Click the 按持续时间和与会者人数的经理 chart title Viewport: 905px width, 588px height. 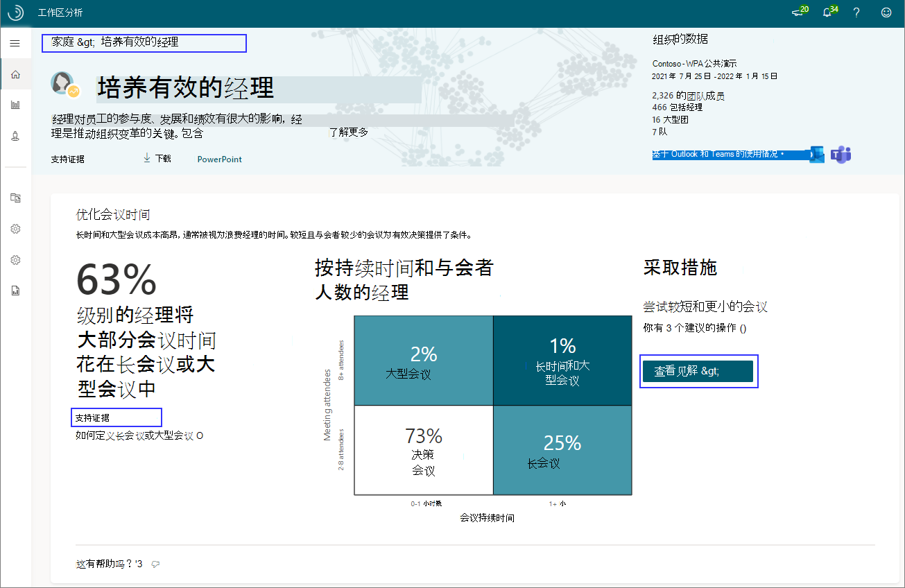404,279
